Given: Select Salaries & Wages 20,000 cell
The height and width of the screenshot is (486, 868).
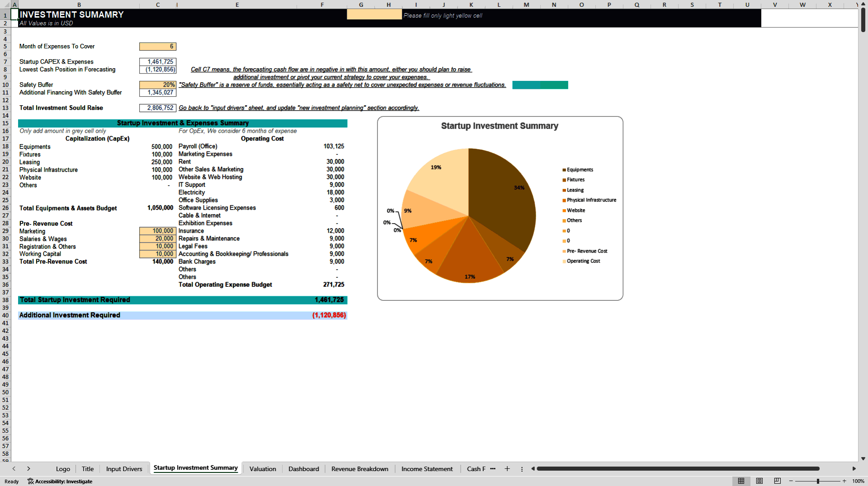Looking at the screenshot, I should [158, 238].
